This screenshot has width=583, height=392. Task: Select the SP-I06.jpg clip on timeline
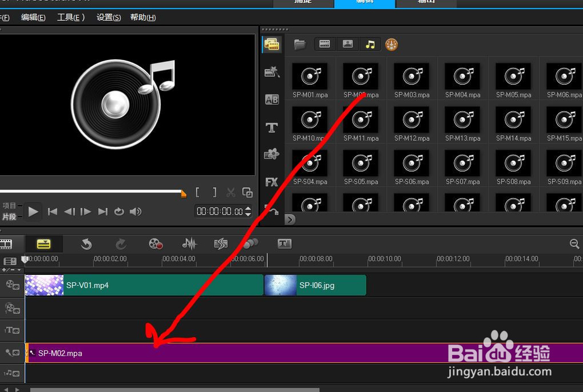click(315, 285)
